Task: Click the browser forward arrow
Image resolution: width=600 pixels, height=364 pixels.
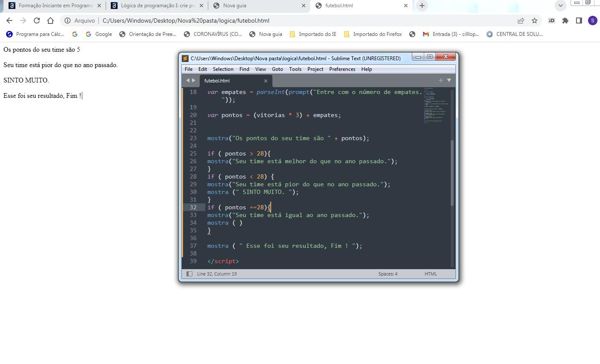Action: pyautogui.click(x=23, y=21)
